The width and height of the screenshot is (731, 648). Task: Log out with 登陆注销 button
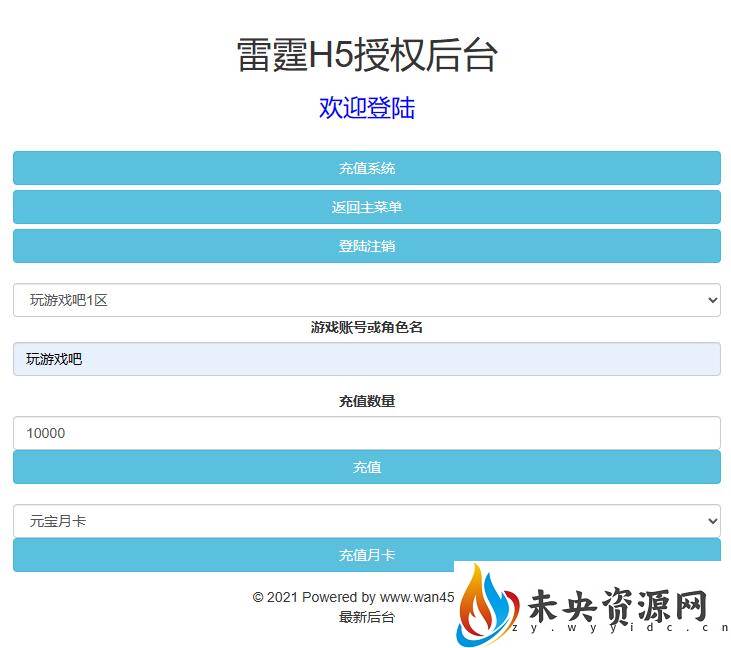367,246
